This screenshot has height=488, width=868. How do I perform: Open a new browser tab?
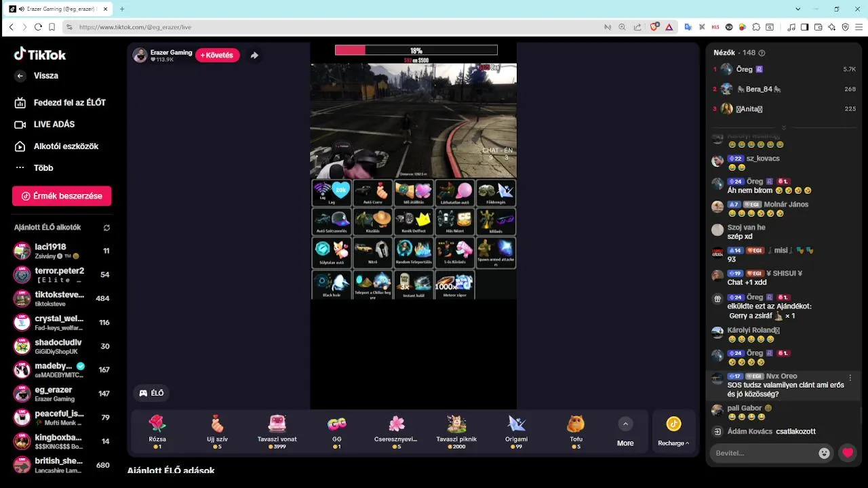(122, 9)
